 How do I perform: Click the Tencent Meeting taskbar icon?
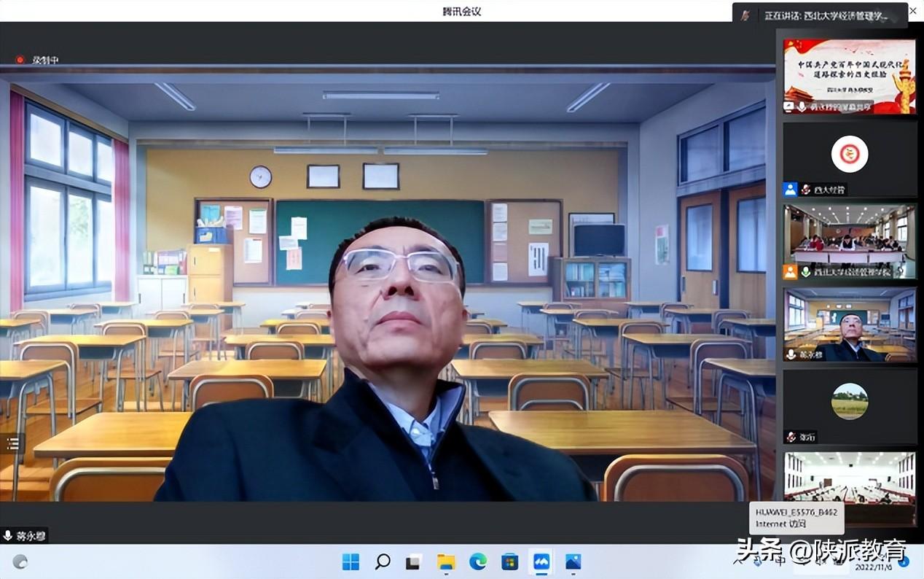tap(541, 561)
